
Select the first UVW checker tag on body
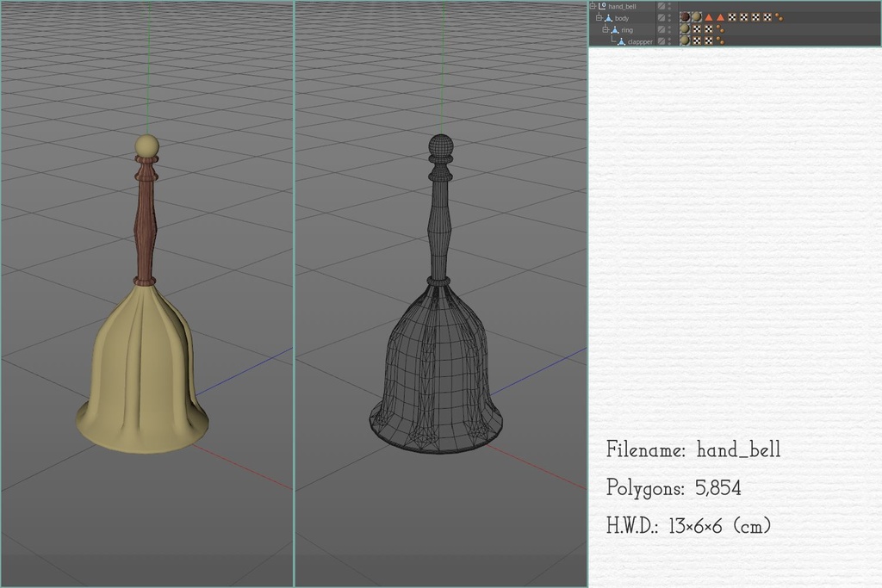tap(732, 17)
